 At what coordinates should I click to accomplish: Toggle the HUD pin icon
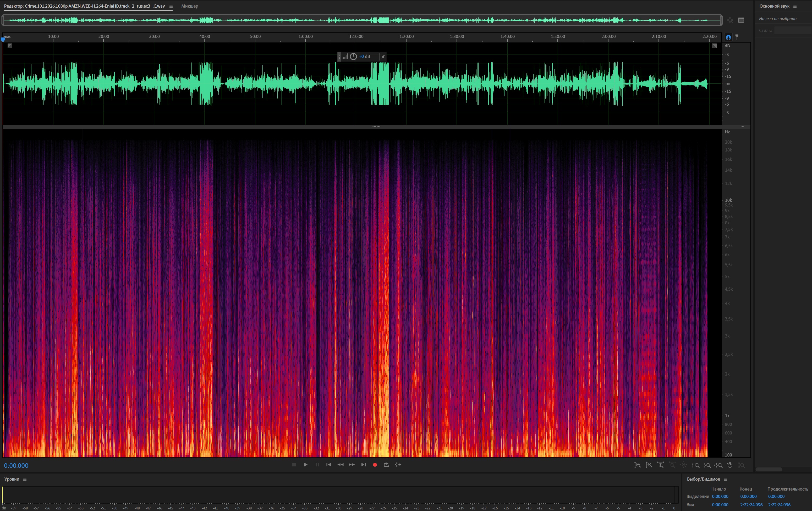pos(383,57)
